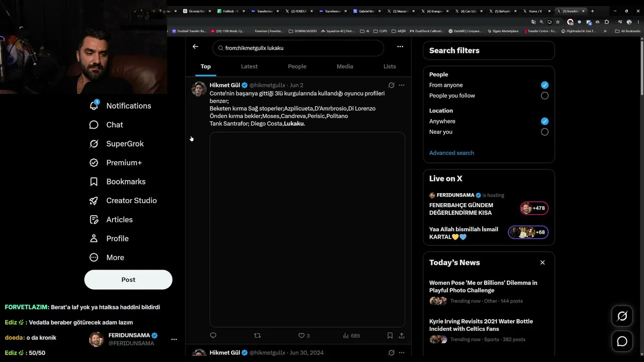The width and height of the screenshot is (644, 362).
Task: Open the Articles icon in the sidebar
Action: point(94,220)
